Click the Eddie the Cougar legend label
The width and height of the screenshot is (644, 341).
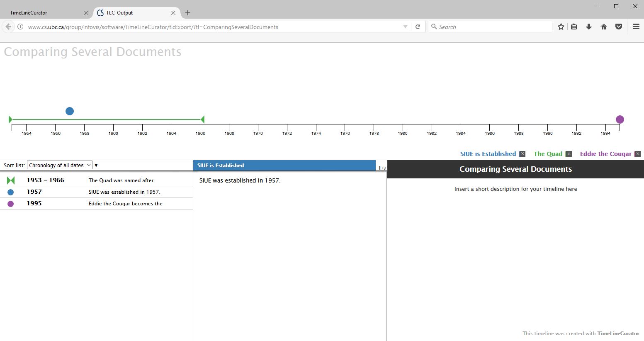[605, 154]
